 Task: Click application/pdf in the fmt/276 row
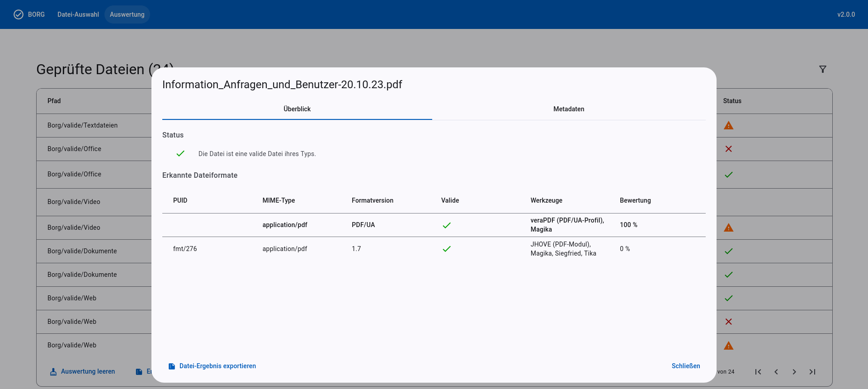point(285,249)
